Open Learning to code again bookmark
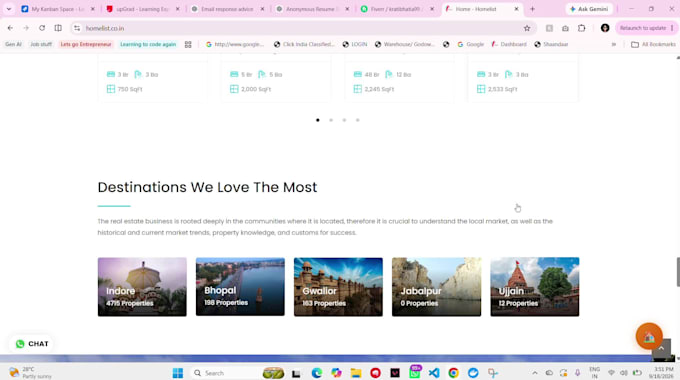Viewport: 680px width, 380px height. pyautogui.click(x=148, y=44)
